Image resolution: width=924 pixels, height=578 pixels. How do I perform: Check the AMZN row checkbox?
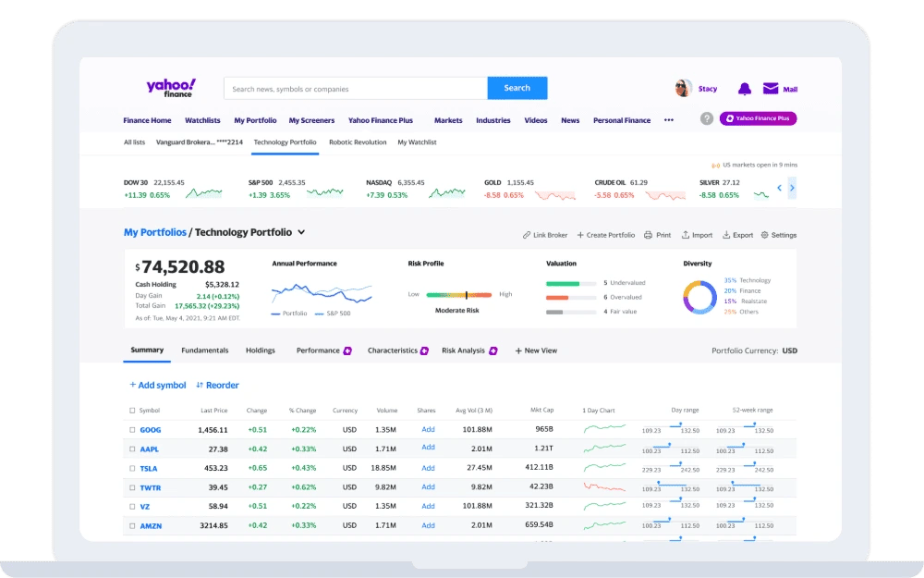(x=132, y=525)
